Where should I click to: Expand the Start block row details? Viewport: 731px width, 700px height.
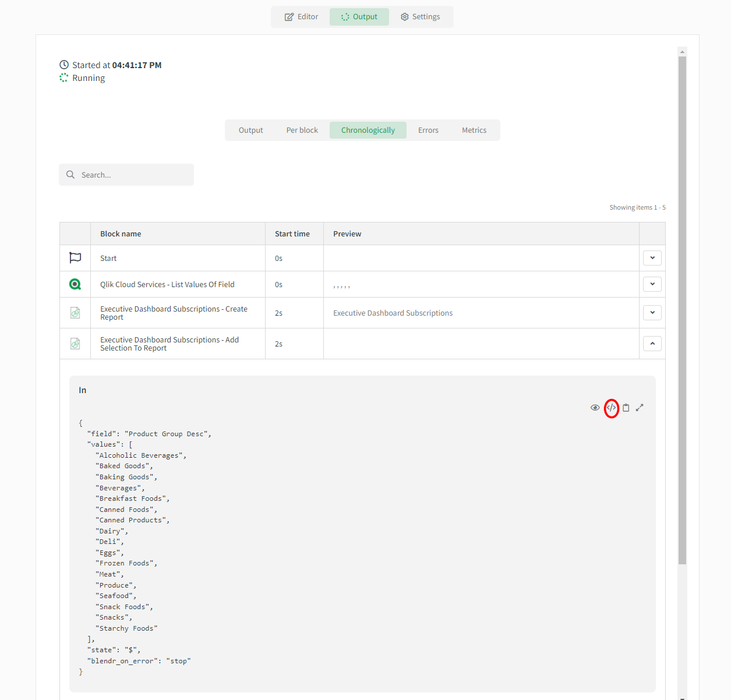652,258
